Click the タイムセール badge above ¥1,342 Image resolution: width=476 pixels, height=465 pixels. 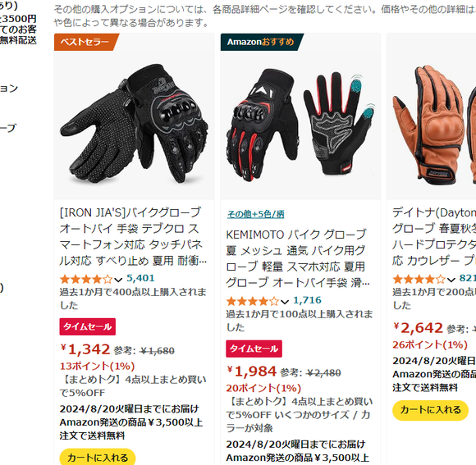coord(88,326)
